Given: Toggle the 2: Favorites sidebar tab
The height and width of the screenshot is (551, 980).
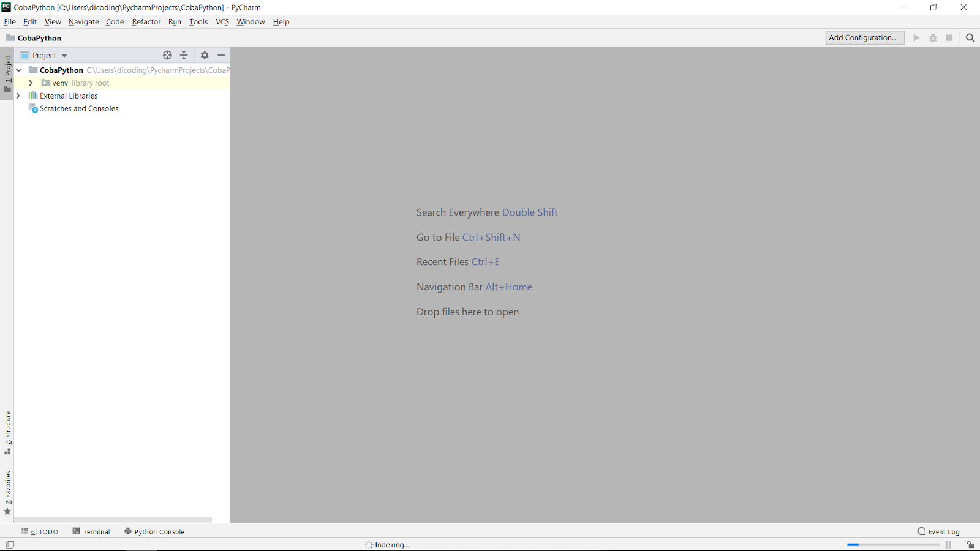Looking at the screenshot, I should pyautogui.click(x=7, y=493).
